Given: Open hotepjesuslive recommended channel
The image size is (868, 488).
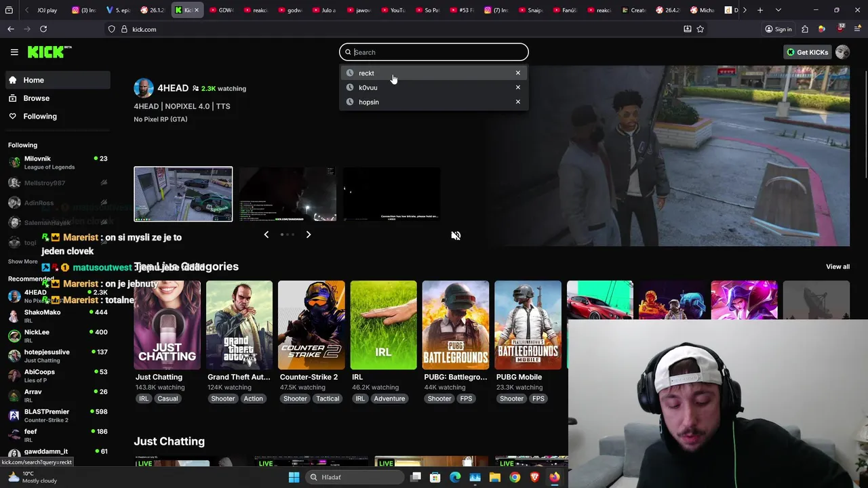Looking at the screenshot, I should point(58,356).
